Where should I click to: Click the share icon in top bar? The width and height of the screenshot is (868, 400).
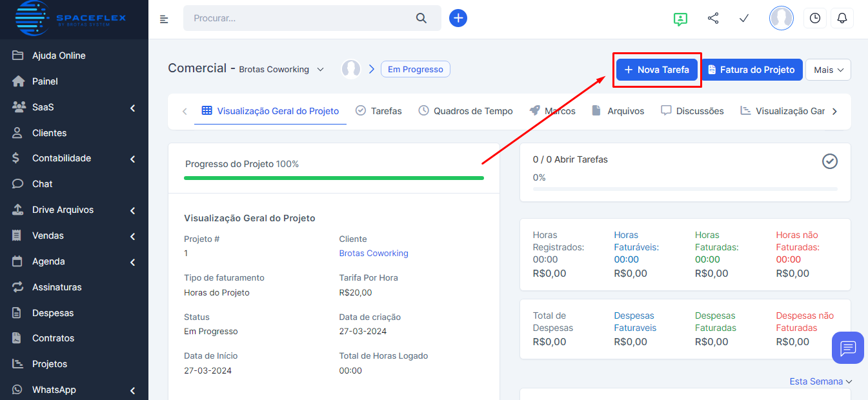tap(713, 18)
